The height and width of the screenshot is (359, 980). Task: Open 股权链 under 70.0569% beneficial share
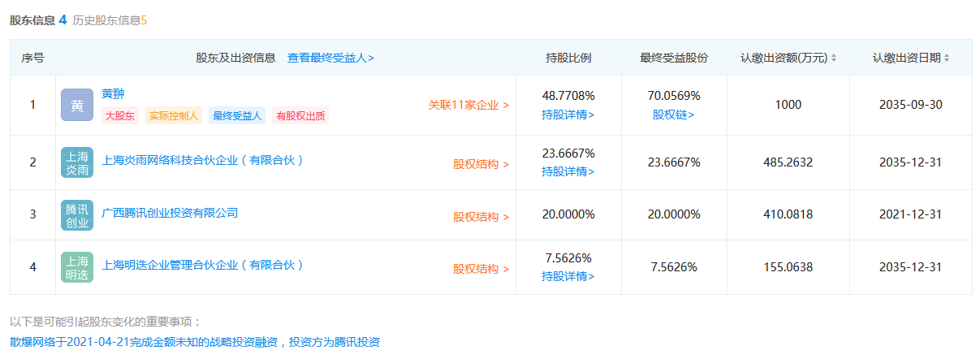coord(673,115)
